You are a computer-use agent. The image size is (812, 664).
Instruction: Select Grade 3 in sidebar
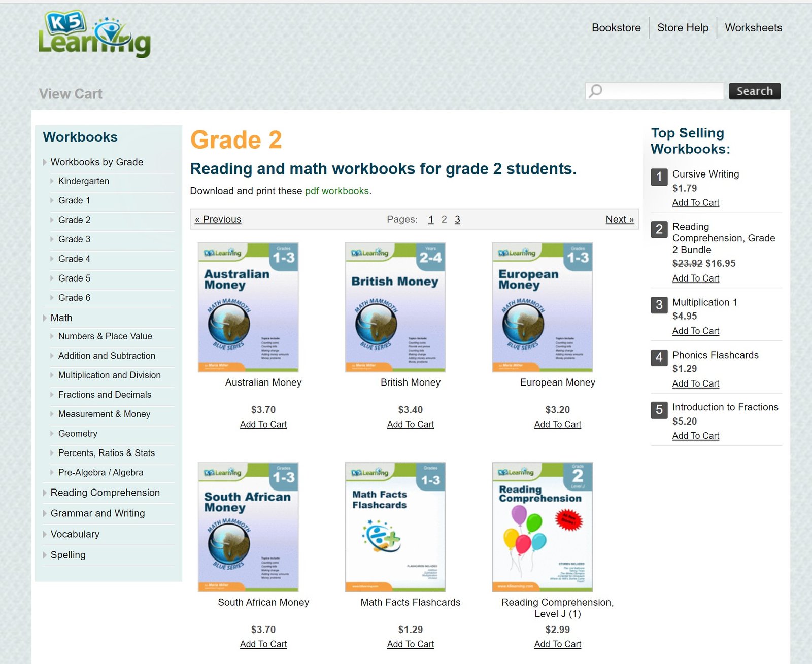click(74, 239)
